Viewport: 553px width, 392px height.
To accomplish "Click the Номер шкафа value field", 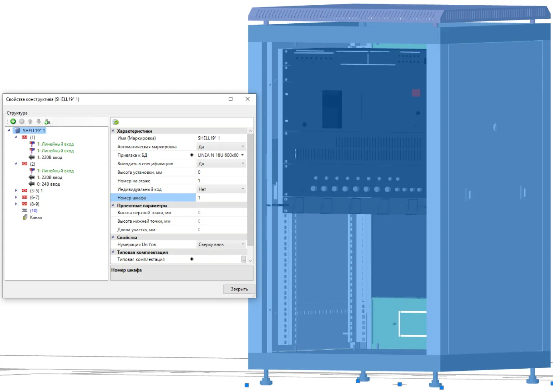I will [221, 198].
